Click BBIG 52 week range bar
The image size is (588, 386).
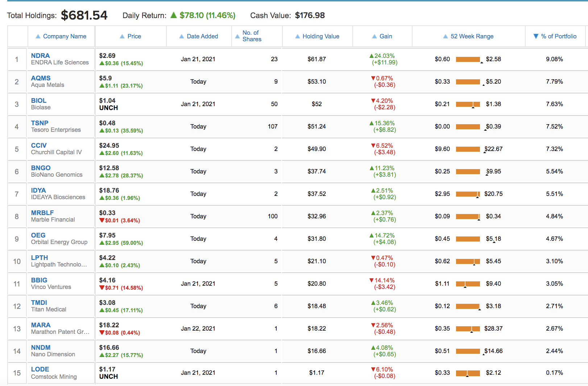468,284
